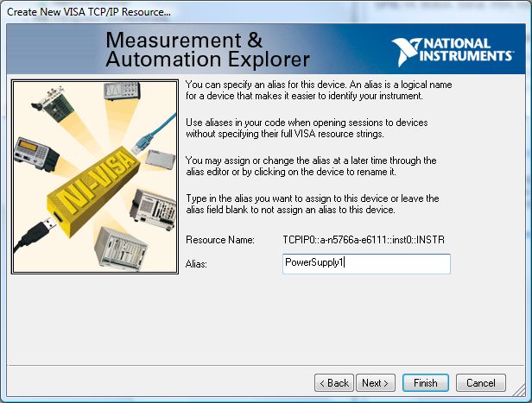Screen dimensions: 532x403
Task: Select resource name TCPIP0::a-n5766a-e6111::inst0::INSTR text
Action: 364,240
